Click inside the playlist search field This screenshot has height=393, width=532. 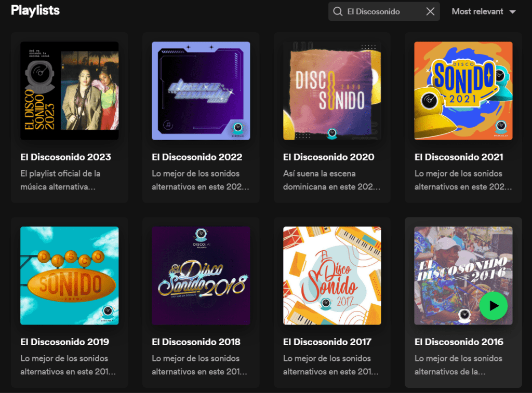[382, 11]
